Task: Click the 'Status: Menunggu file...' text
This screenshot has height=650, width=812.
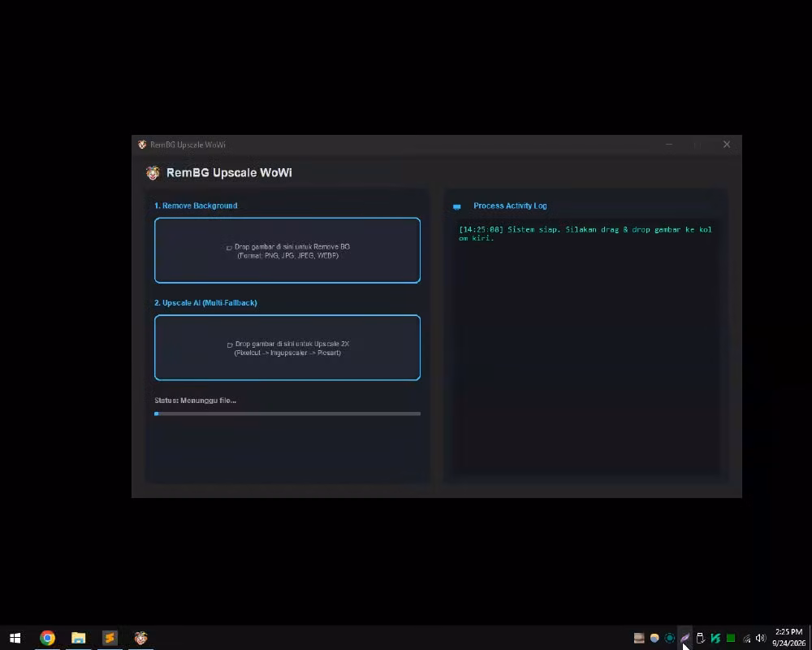Action: point(195,401)
